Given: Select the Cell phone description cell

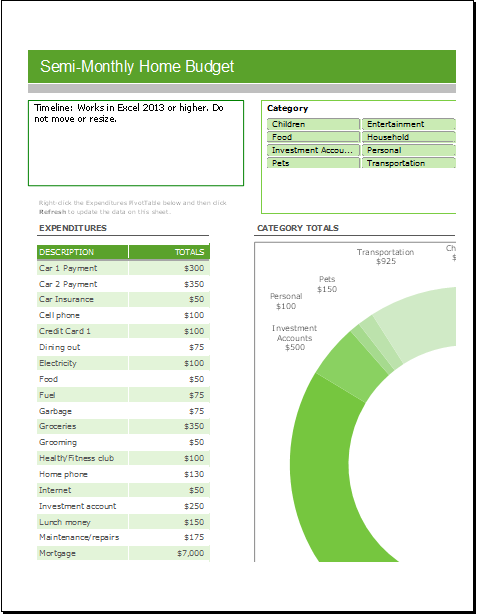Looking at the screenshot, I should click(82, 315).
